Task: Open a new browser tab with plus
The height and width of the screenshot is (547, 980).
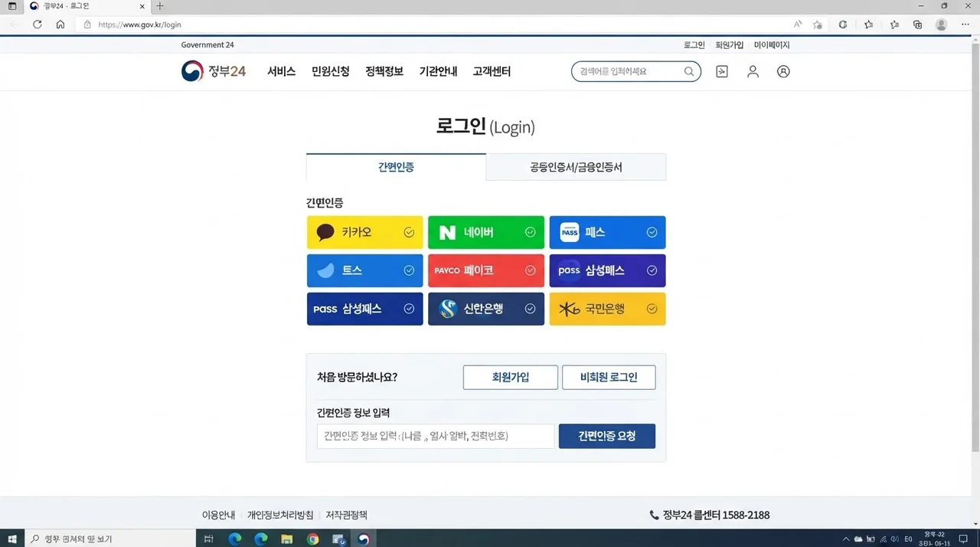Action: pyautogui.click(x=160, y=6)
